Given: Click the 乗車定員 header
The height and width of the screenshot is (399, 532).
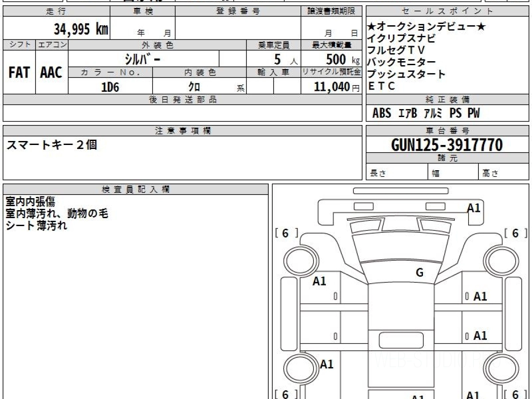Looking at the screenshot, I should (274, 45).
